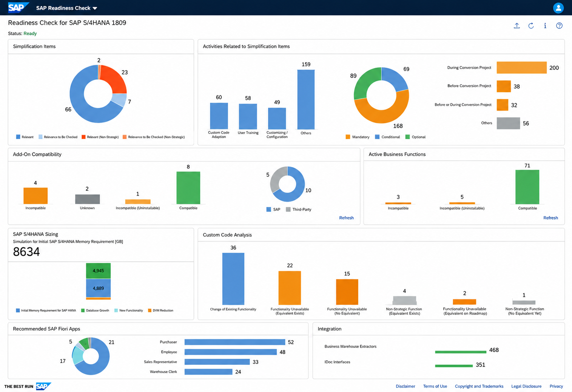The height and width of the screenshot is (392, 572).
Task: Open Copyright and Trademarks link
Action: tap(479, 386)
